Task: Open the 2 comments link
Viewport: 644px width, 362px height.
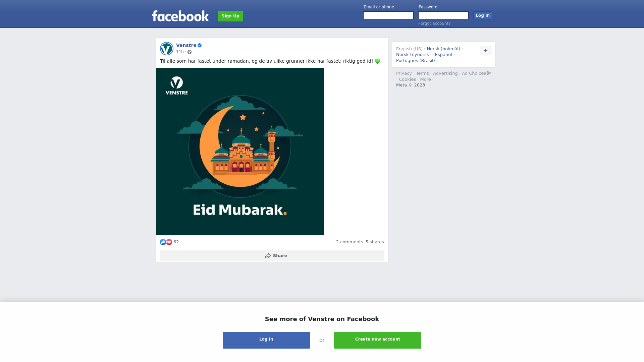Action: point(350,242)
